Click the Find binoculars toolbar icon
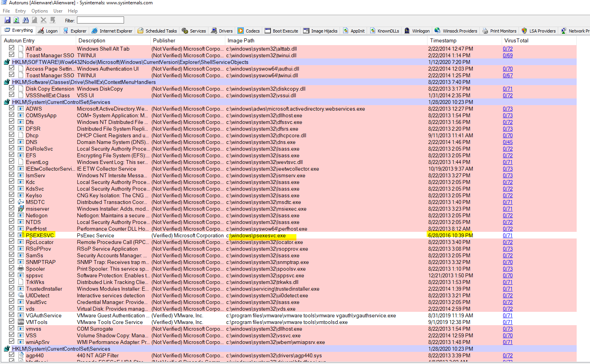 26,20
